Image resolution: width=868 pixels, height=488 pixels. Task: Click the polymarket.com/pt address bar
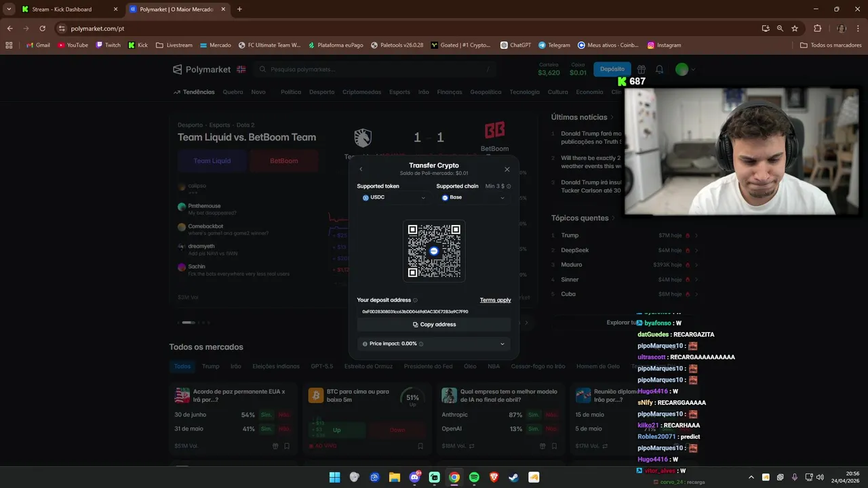[x=407, y=28]
